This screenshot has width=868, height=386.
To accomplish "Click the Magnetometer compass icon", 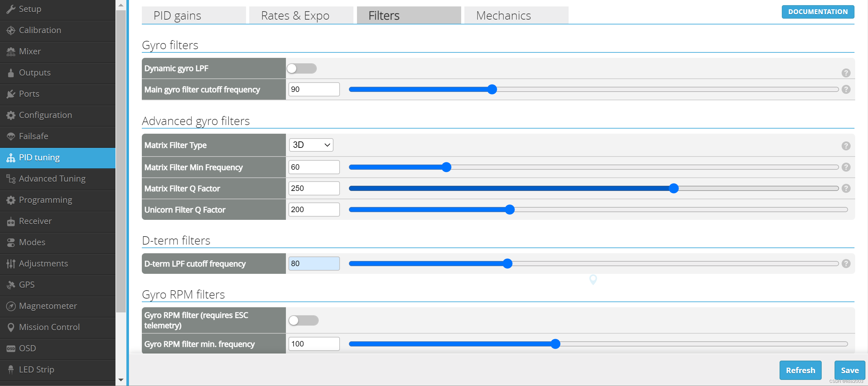I will click(11, 306).
